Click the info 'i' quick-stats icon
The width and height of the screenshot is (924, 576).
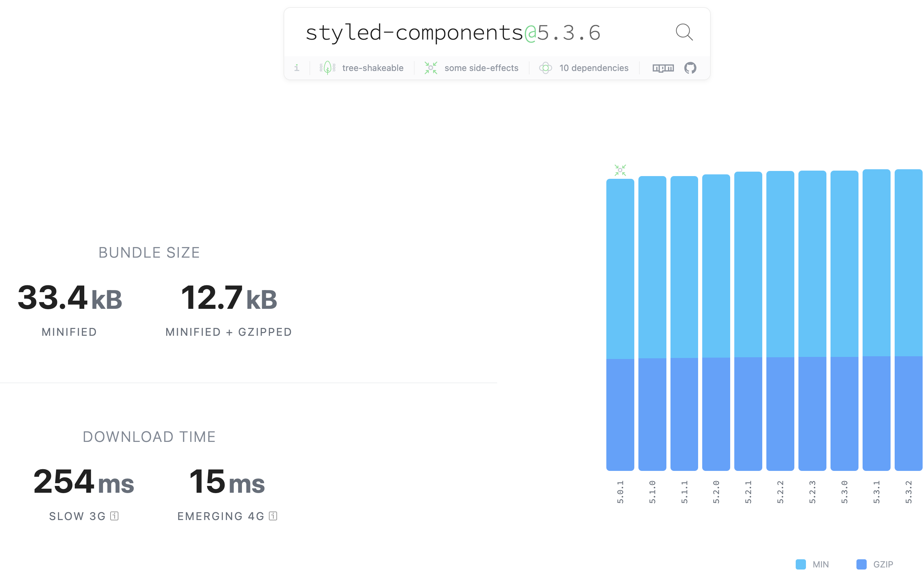(297, 68)
